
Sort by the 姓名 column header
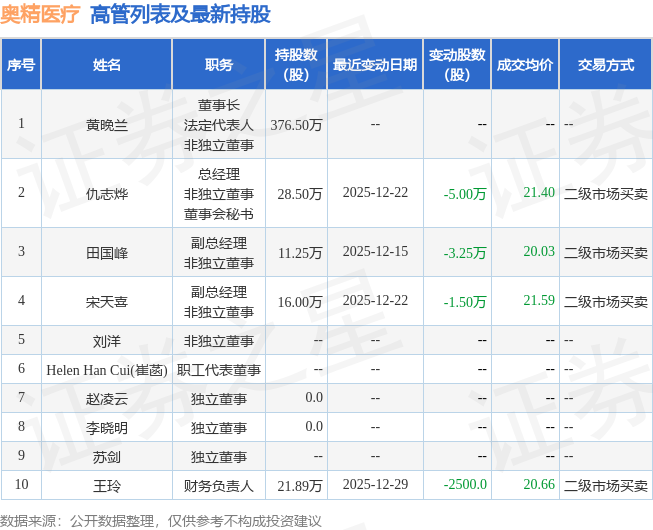click(x=107, y=65)
